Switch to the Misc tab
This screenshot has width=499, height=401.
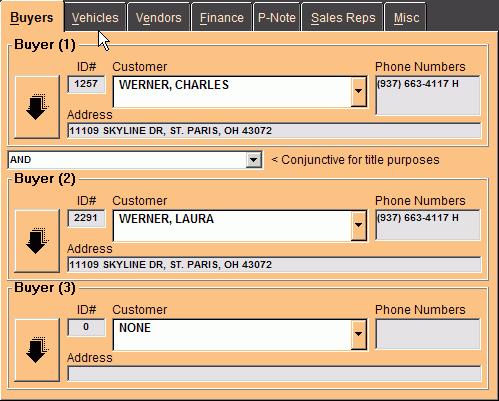coord(406,17)
